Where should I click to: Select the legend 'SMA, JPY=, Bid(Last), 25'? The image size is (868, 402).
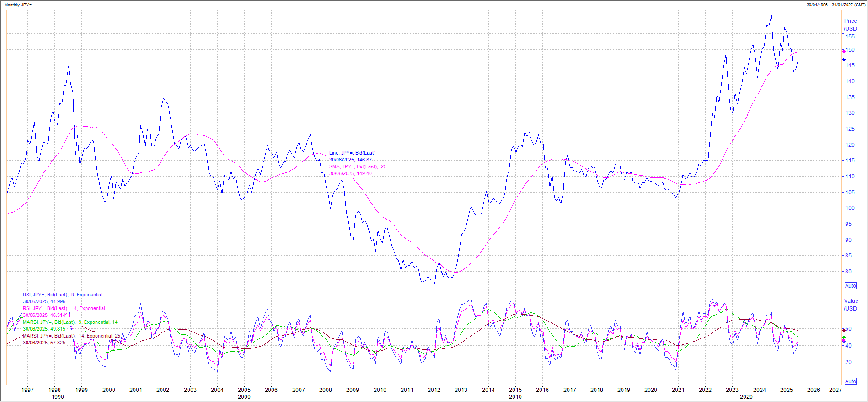pos(358,167)
